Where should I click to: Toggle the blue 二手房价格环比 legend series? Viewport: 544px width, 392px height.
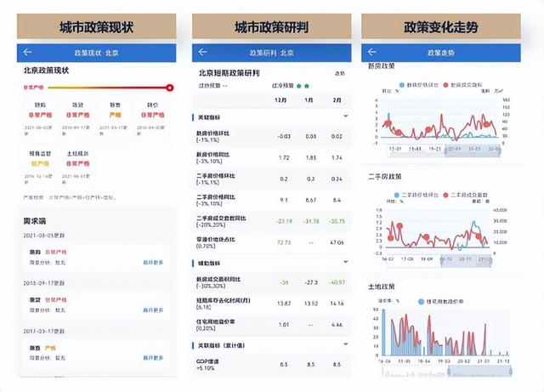pos(416,195)
